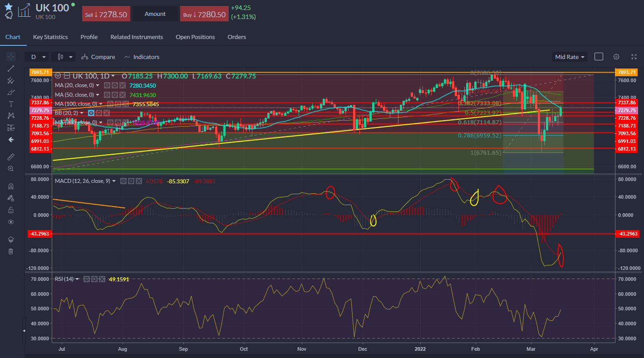Viewport: 644px width, 358px height.
Task: Click the Sell 7278.50 button
Action: 106,14
